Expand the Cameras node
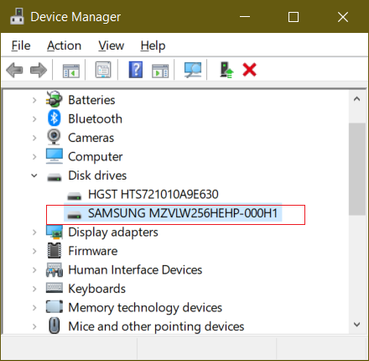The height and width of the screenshot is (361, 369). 34,137
